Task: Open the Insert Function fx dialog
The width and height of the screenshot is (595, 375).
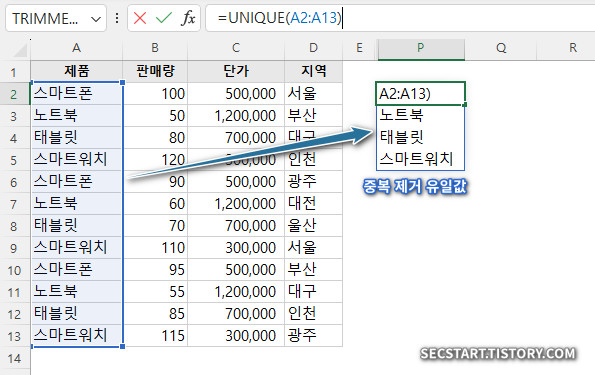Action: [x=188, y=18]
